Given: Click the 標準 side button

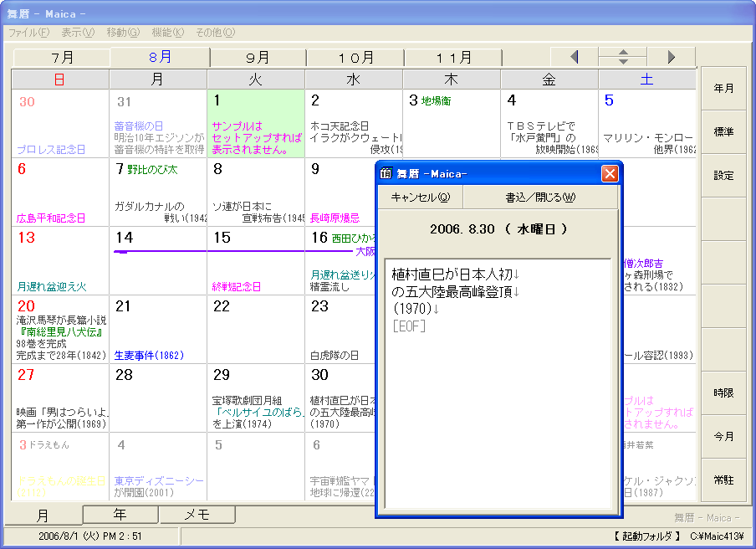Looking at the screenshot, I should (723, 131).
